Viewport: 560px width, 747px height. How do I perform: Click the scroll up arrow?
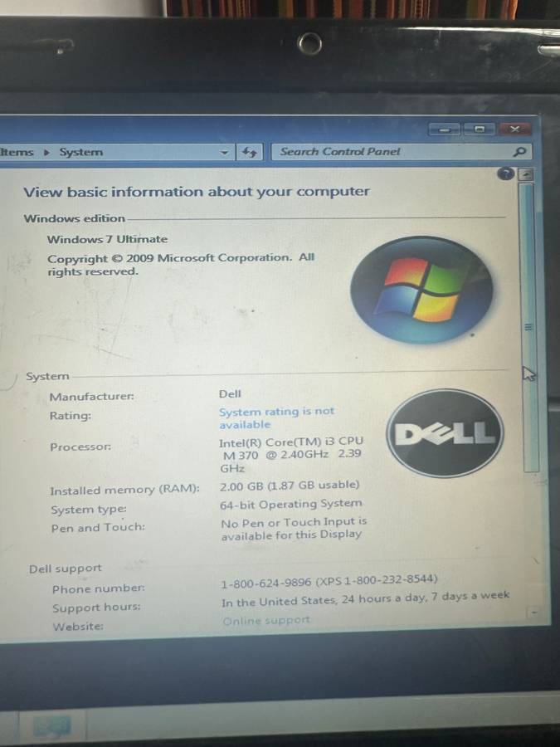(x=526, y=174)
